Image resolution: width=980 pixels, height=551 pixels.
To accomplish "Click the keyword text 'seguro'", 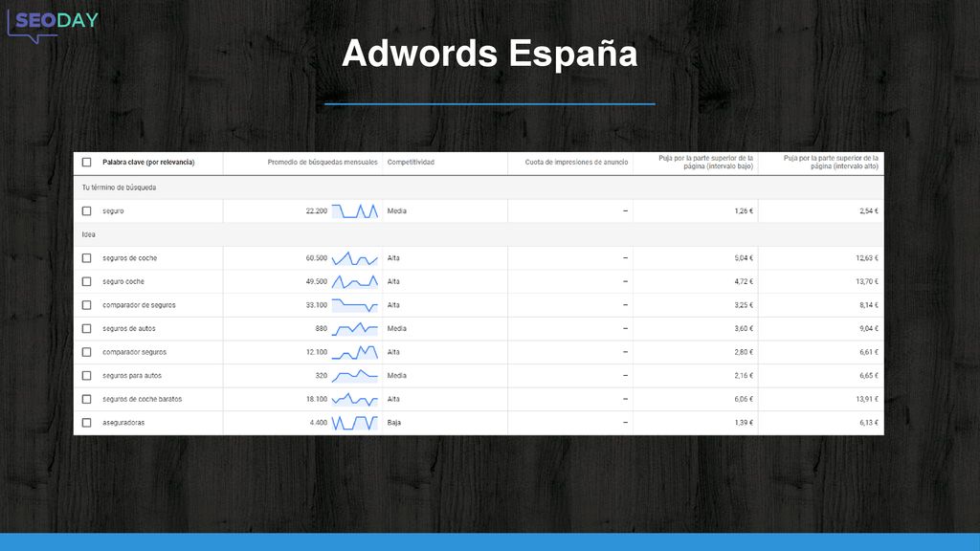I will coord(113,211).
